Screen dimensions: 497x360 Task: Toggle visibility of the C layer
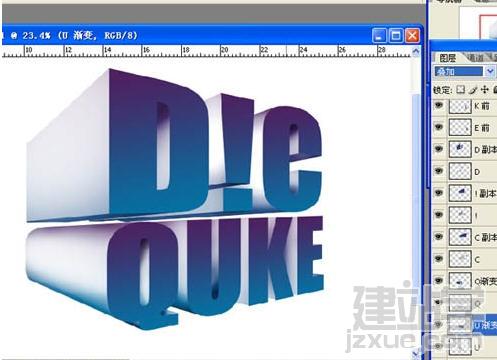[439, 259]
